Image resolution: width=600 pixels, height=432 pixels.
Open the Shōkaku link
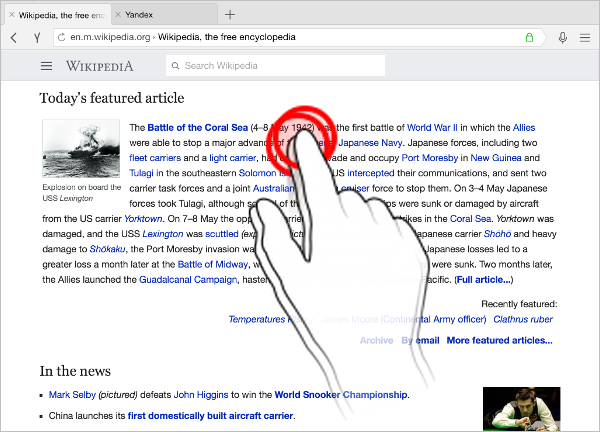point(107,249)
